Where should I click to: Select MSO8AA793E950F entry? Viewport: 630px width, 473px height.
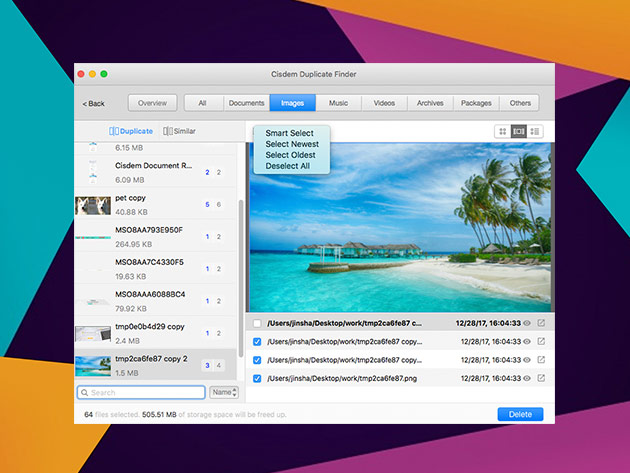click(x=155, y=237)
